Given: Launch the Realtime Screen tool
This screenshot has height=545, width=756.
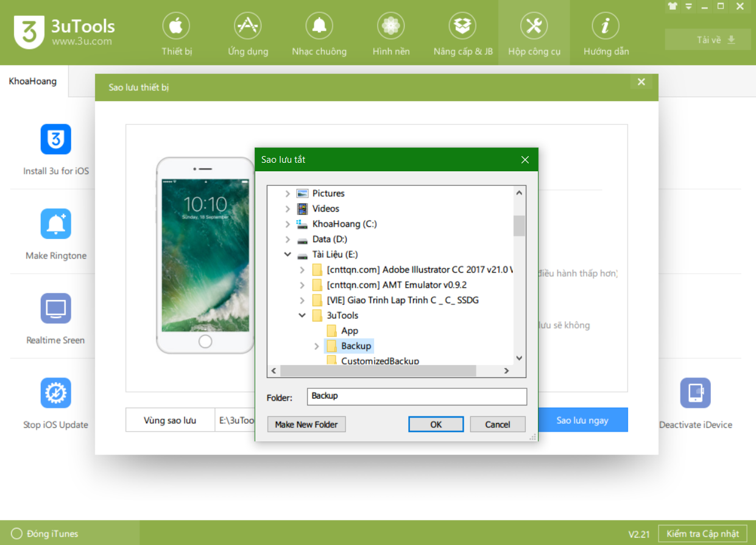Looking at the screenshot, I should click(56, 308).
